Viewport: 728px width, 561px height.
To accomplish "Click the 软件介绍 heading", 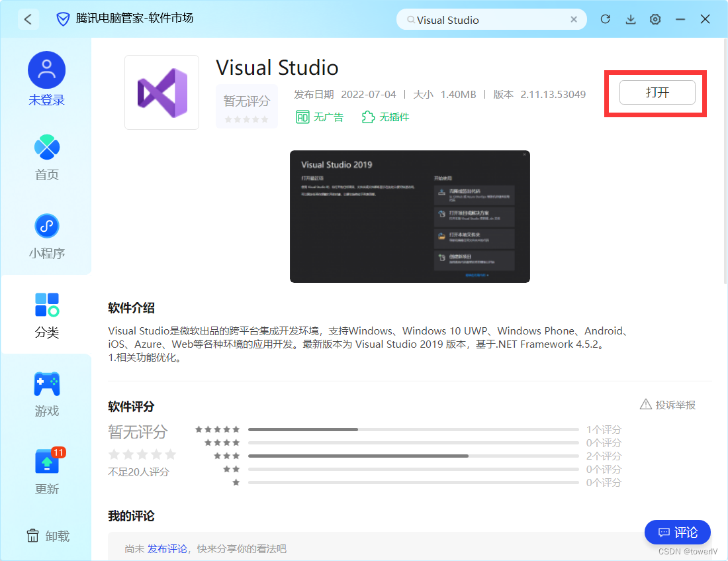I will click(132, 308).
